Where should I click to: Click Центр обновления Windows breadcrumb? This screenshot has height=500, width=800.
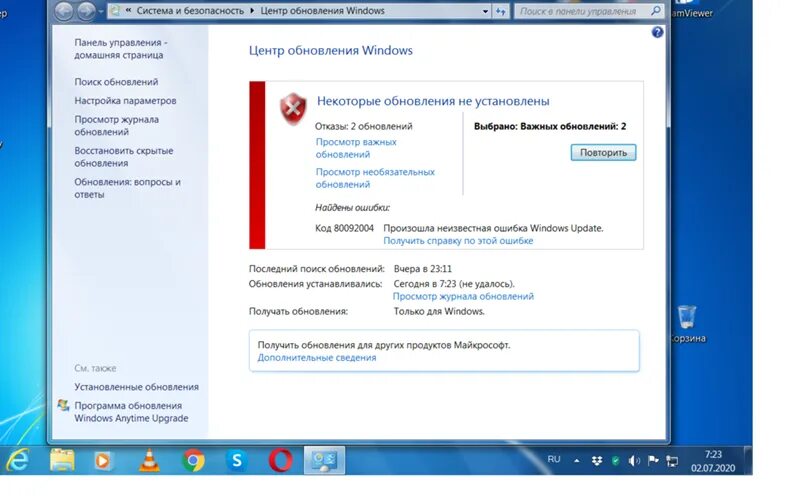tap(322, 11)
